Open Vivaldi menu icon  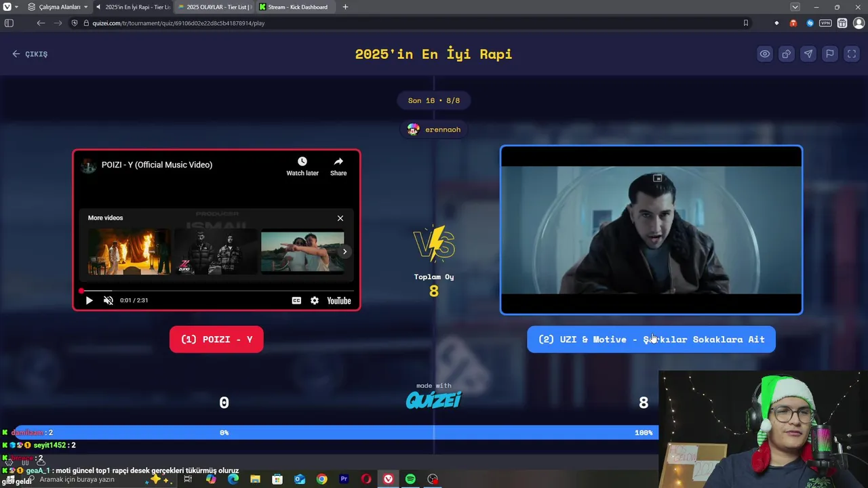pyautogui.click(x=7, y=7)
